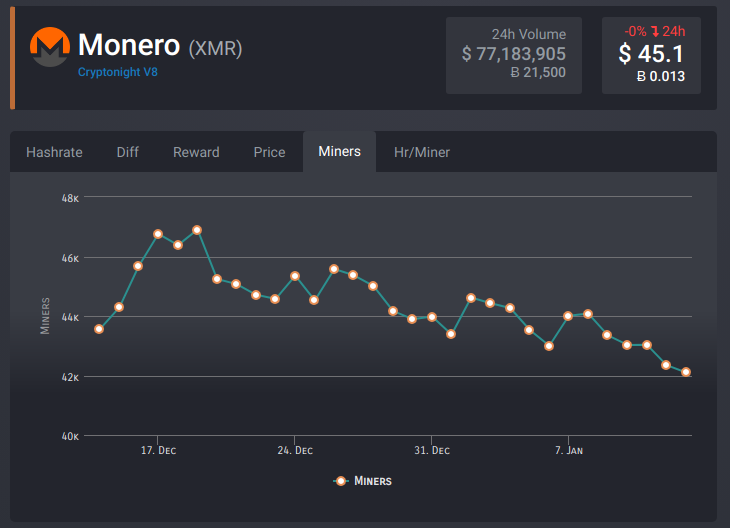Click the 42k y-axis label
Viewport: 730px width, 528px height.
coord(70,377)
